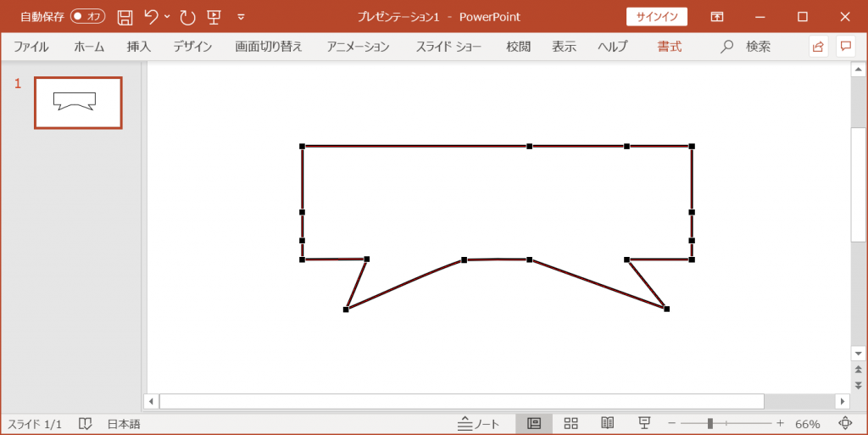Toggle the AutoSave switch
This screenshot has width=868, height=435.
click(x=87, y=17)
